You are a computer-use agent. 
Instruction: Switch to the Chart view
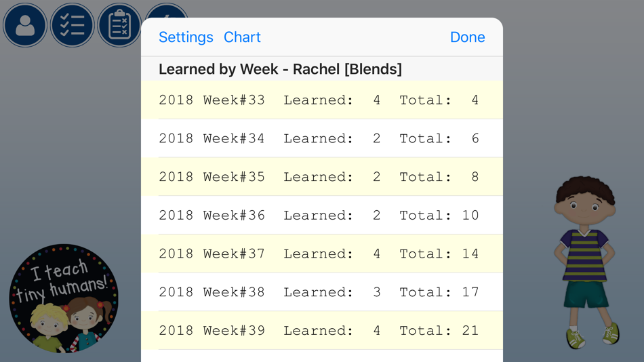point(242,37)
